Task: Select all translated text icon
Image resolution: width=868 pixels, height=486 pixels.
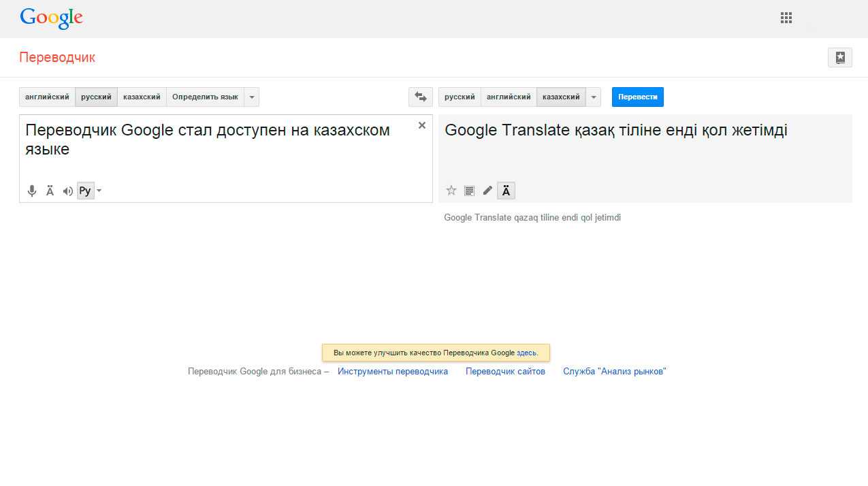Action: click(x=469, y=191)
